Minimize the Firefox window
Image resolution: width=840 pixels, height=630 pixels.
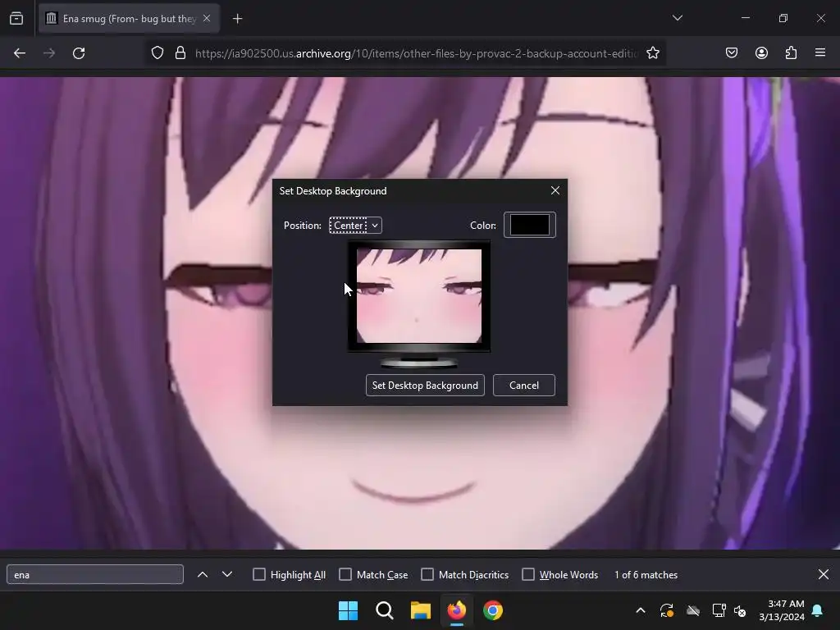pyautogui.click(x=745, y=18)
